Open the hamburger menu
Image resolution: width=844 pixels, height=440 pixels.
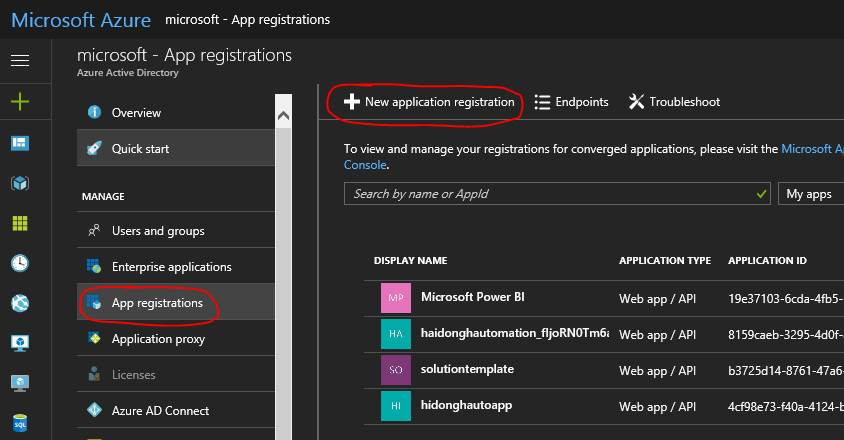pos(20,60)
